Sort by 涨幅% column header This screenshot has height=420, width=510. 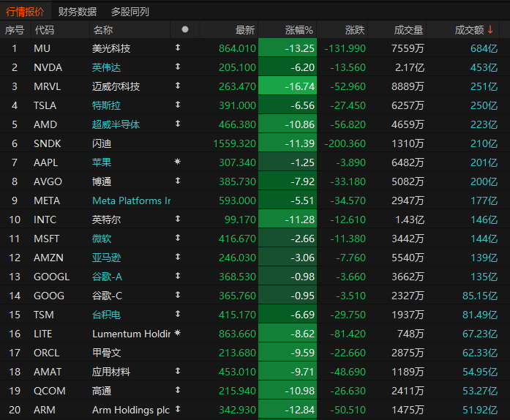pos(299,30)
